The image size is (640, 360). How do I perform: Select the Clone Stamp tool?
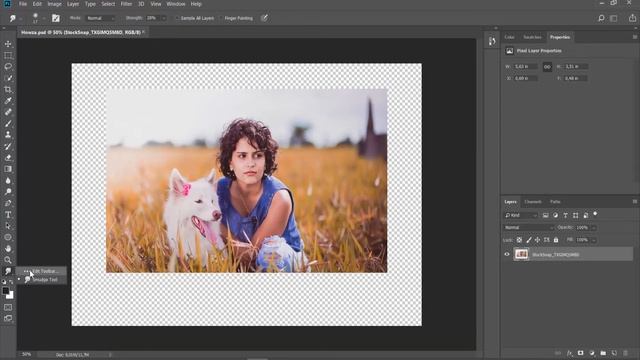click(8, 135)
